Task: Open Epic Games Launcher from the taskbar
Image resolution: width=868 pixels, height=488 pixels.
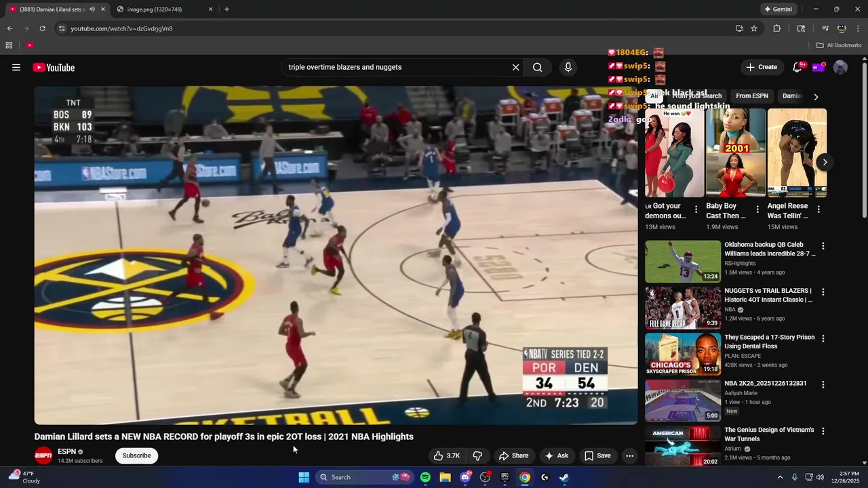Action: point(505,477)
